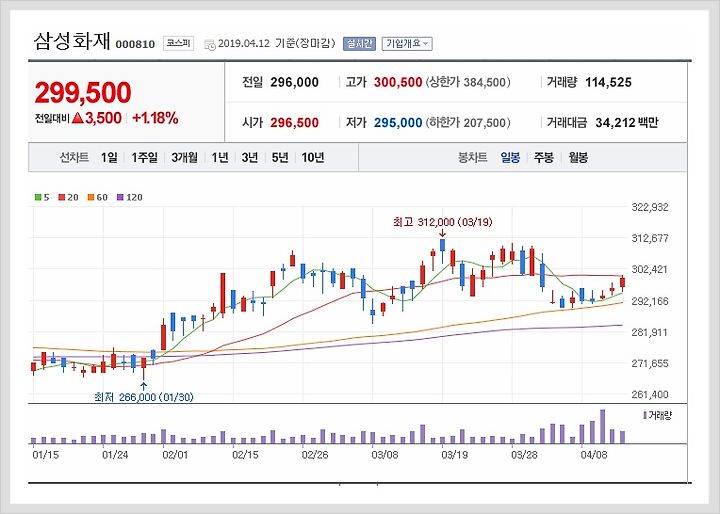This screenshot has height=514, width=720.
Task: Switch to 주봉 weekly candle chart
Action: (x=544, y=158)
